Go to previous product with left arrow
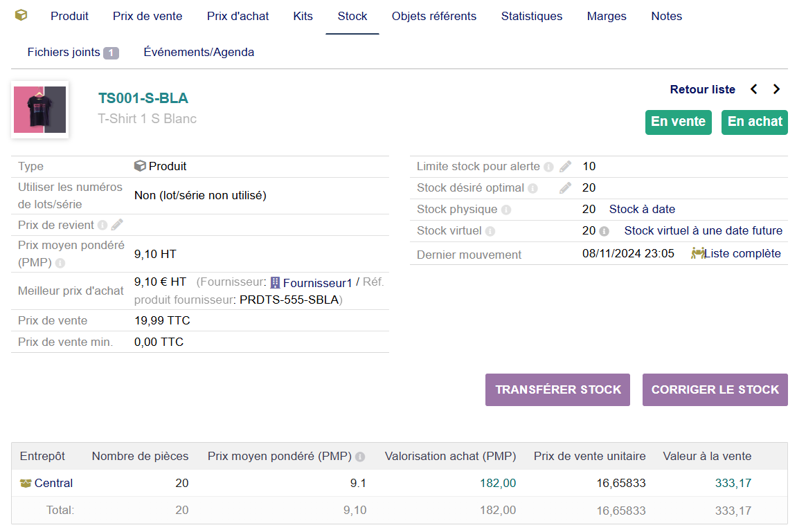This screenshot has height=532, width=797. [754, 89]
